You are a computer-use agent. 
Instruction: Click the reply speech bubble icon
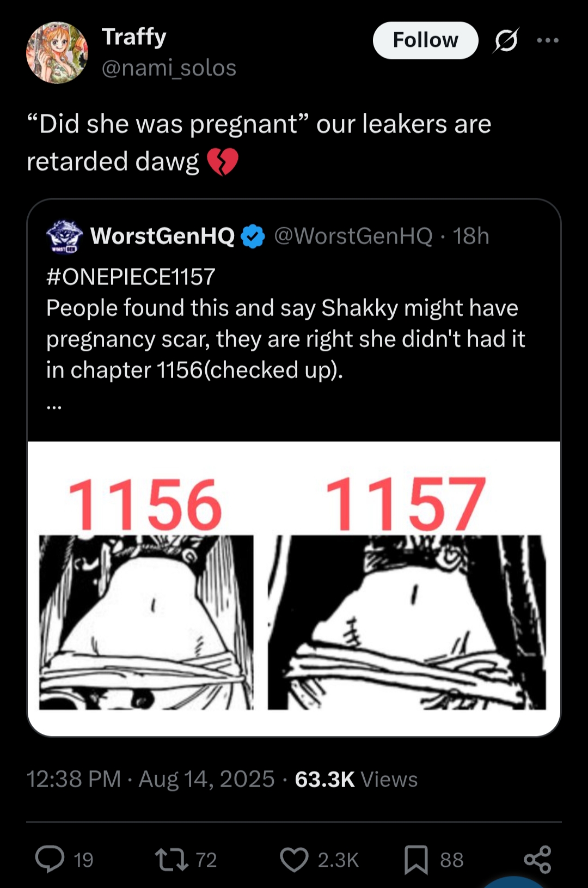50,859
